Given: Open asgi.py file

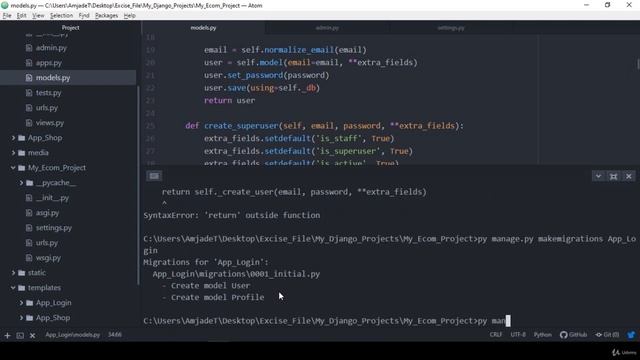Looking at the screenshot, I should pos(47,213).
